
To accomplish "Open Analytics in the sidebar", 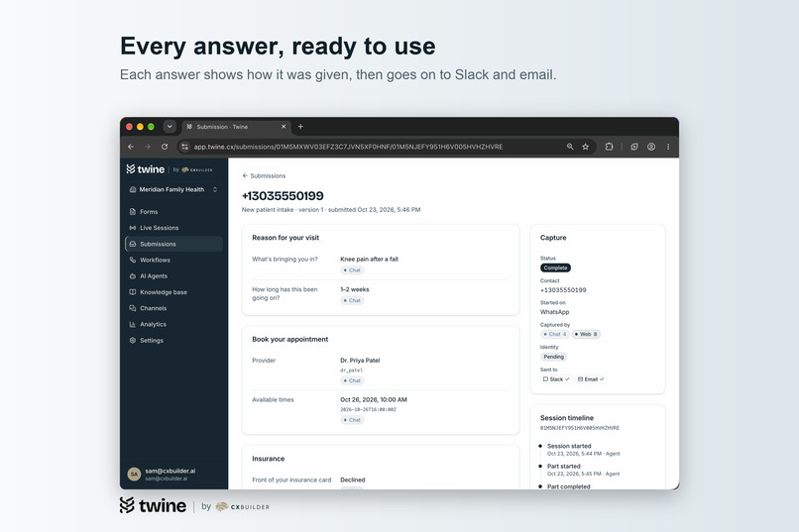I will pyautogui.click(x=173, y=324).
